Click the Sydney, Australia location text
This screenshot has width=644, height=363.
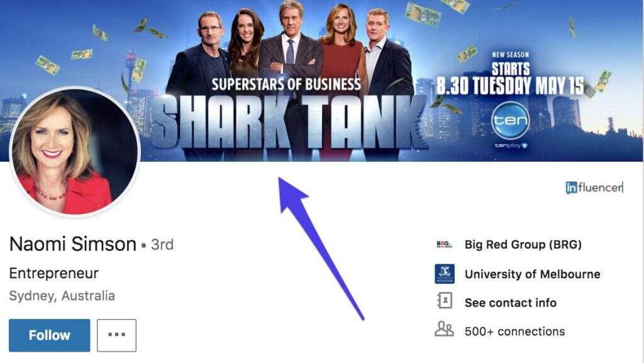coord(62,296)
